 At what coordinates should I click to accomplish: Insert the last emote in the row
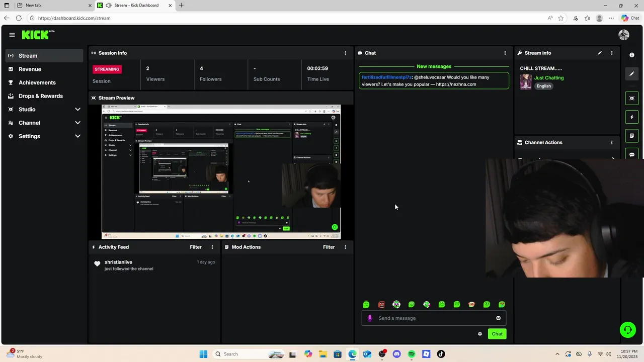pyautogui.click(x=502, y=304)
